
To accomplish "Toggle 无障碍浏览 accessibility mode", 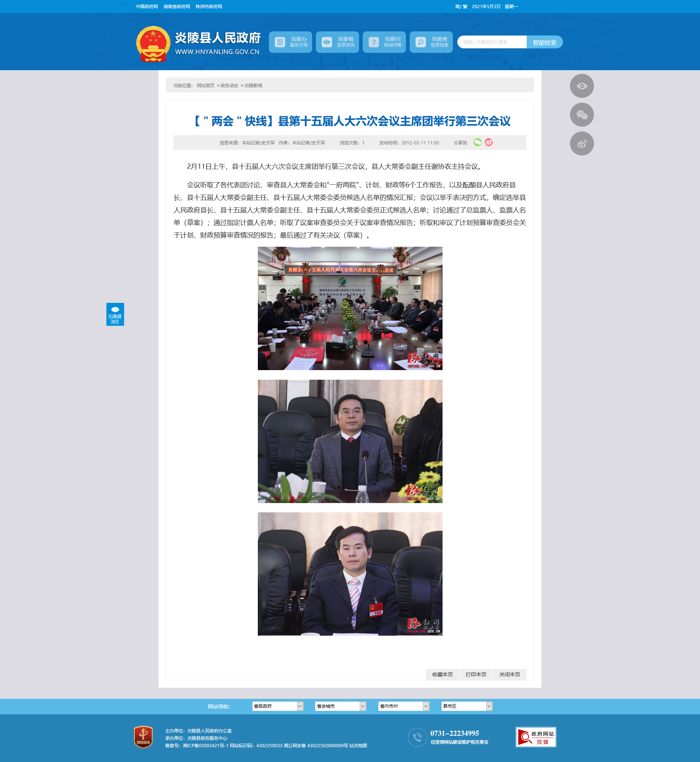I will 115,314.
